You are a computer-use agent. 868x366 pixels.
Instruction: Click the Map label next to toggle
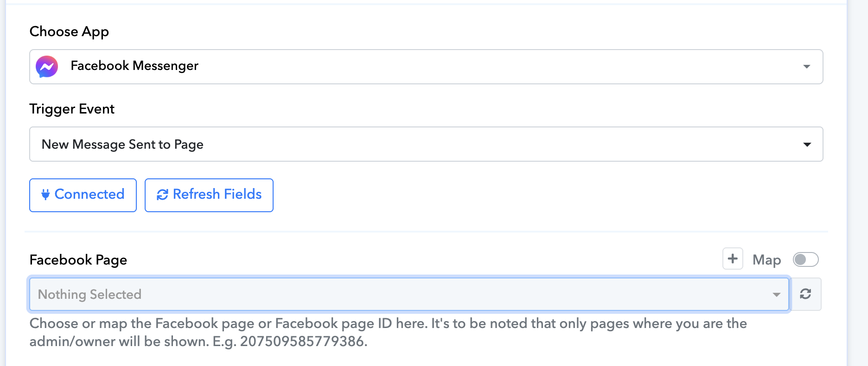(766, 260)
